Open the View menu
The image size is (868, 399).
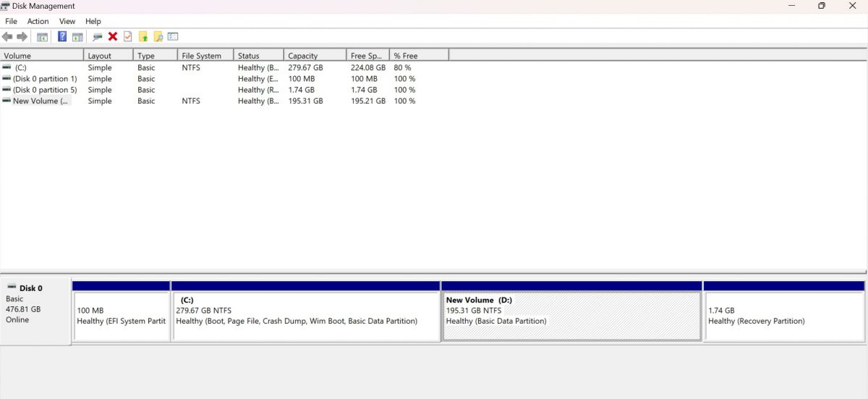pos(67,22)
